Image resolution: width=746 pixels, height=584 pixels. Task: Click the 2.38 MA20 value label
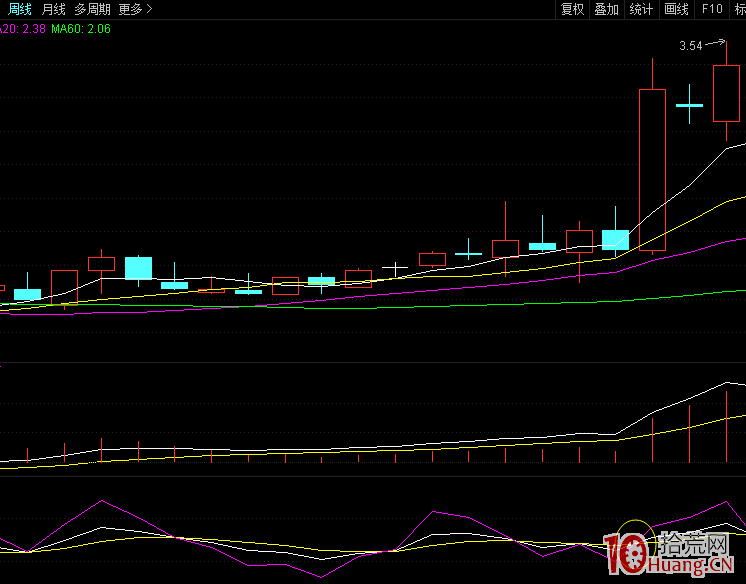34,29
